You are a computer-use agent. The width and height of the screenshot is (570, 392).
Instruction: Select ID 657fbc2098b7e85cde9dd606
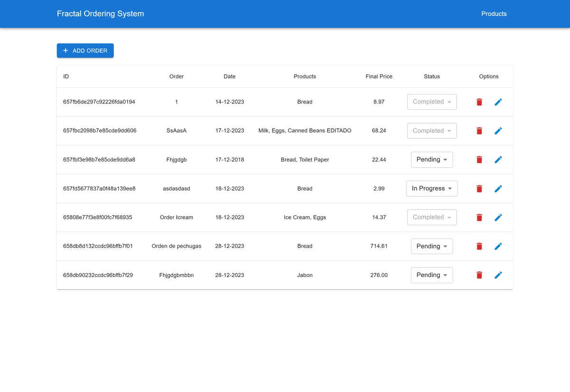(100, 131)
